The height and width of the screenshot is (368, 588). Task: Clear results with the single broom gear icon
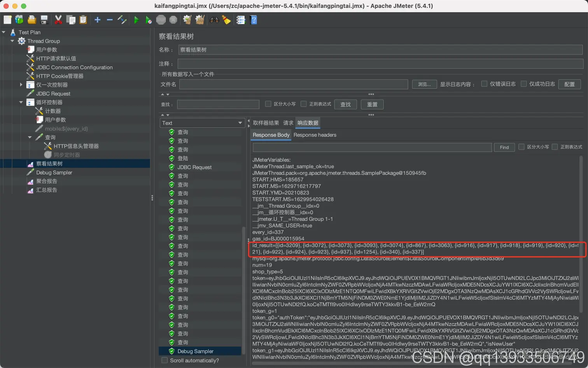coord(187,20)
